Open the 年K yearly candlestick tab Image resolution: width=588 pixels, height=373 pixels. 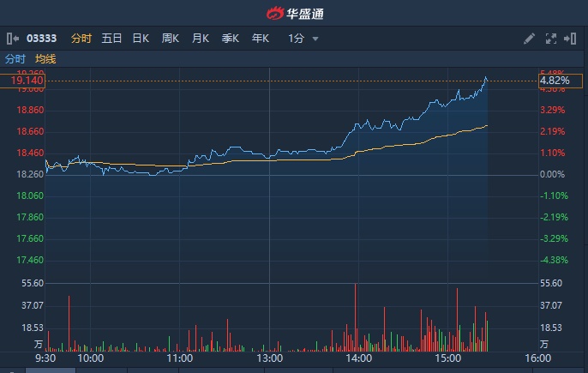[260, 39]
